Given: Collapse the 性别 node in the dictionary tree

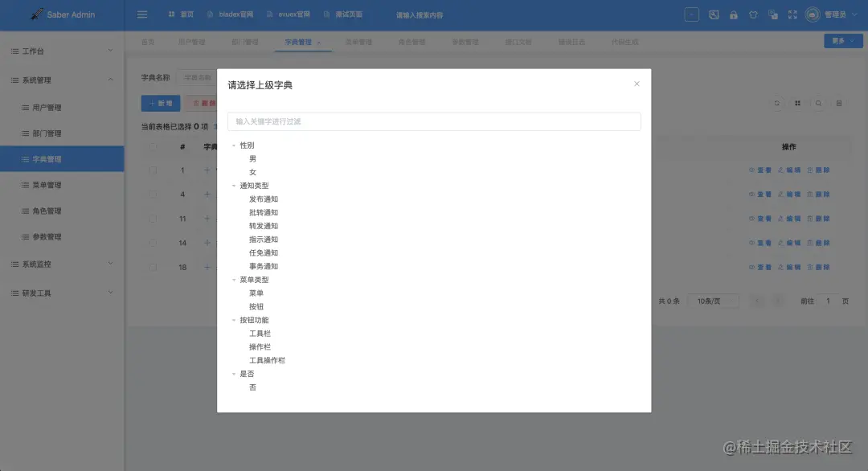Looking at the screenshot, I should point(234,145).
